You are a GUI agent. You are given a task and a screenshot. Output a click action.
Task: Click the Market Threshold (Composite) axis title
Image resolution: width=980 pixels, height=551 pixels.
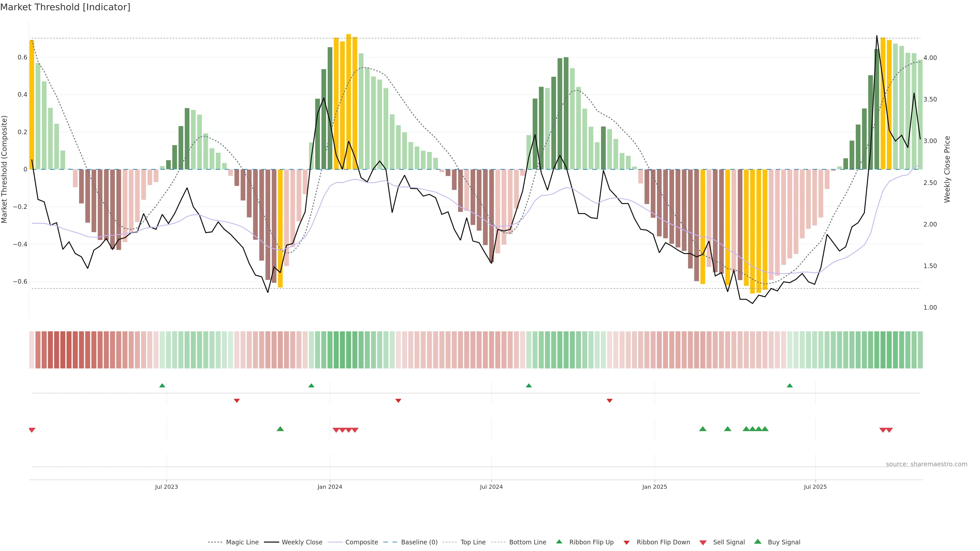pos(5,169)
